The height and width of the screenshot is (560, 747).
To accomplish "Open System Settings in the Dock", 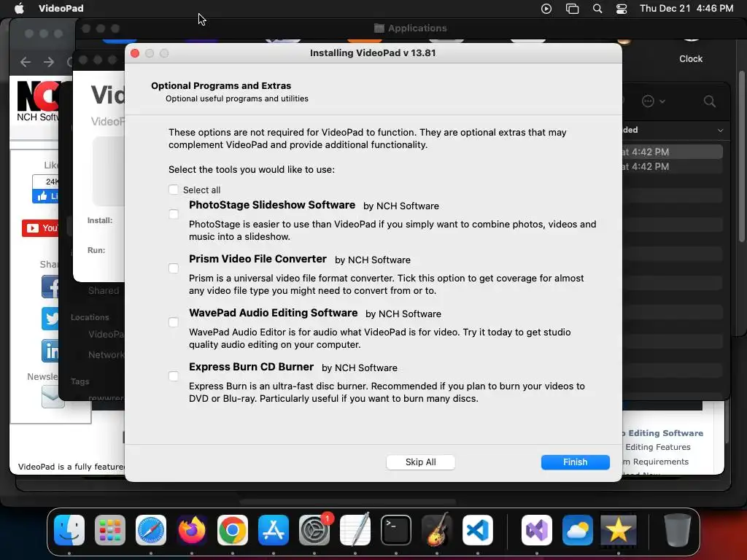I will [314, 530].
